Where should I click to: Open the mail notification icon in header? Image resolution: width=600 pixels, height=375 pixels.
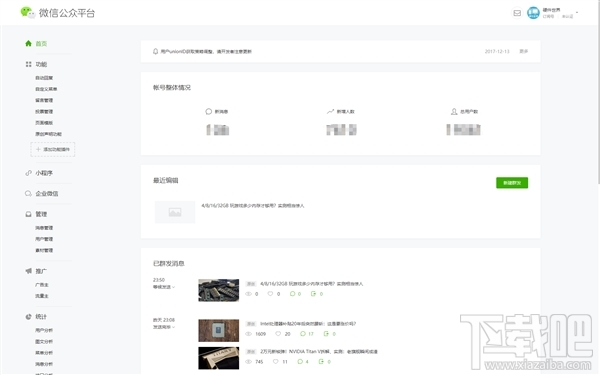pos(517,13)
